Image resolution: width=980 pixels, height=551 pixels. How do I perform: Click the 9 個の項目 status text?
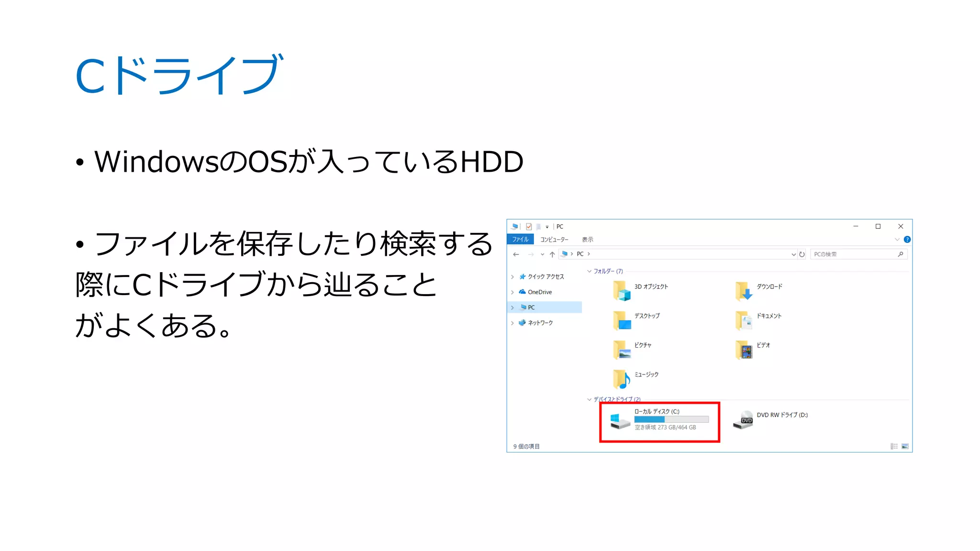(x=526, y=447)
